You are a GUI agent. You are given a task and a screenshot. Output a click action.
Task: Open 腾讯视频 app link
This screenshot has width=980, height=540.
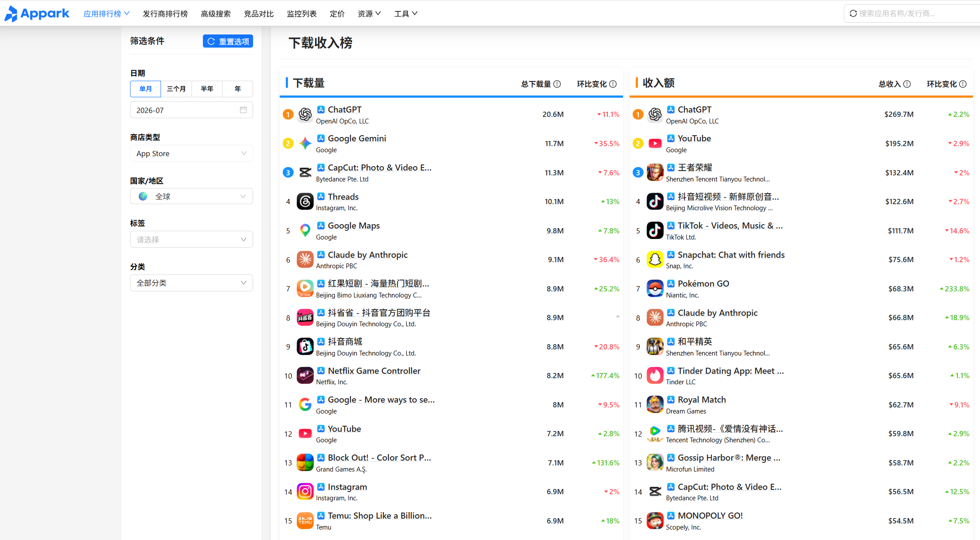(730, 429)
